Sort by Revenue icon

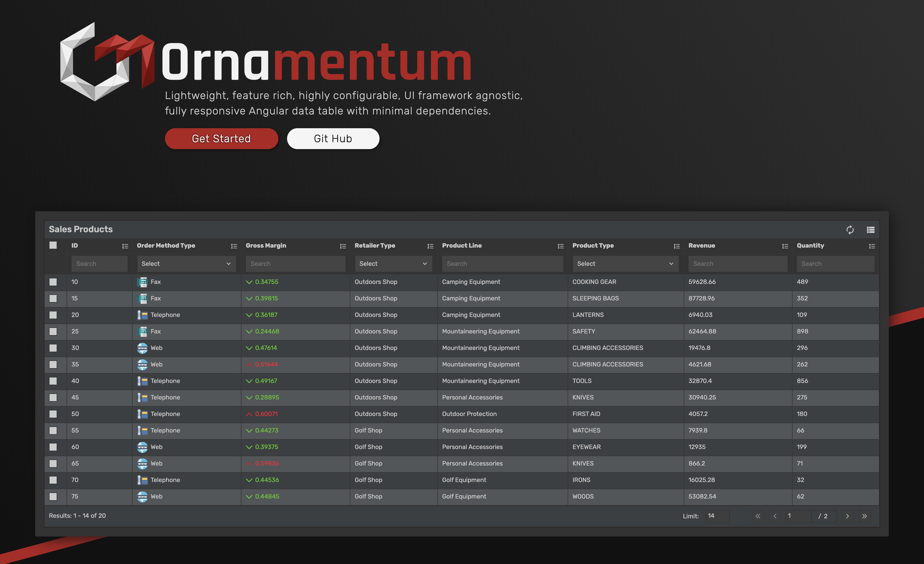tap(785, 246)
